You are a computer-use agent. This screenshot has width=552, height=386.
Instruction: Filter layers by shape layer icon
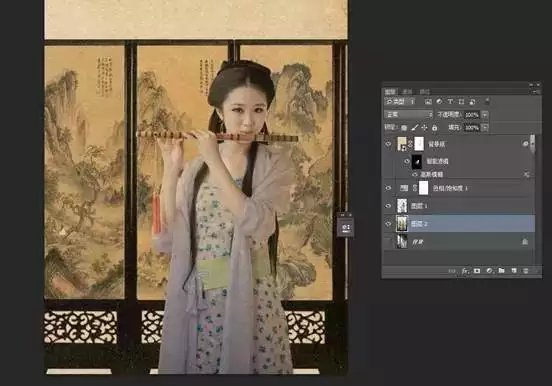click(x=461, y=101)
